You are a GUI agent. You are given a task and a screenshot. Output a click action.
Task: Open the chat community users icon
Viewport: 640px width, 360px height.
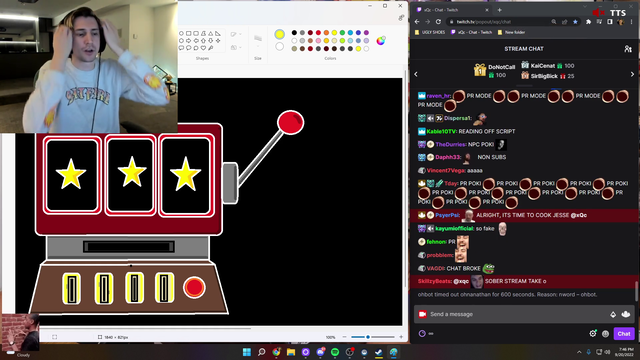[x=628, y=49]
